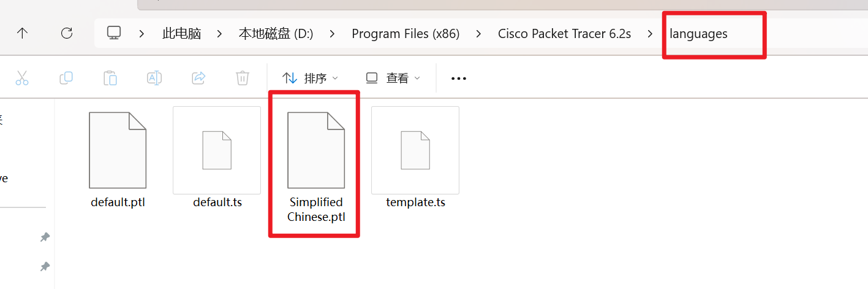
Task: Click the Paste clipboard icon
Action: (110, 78)
